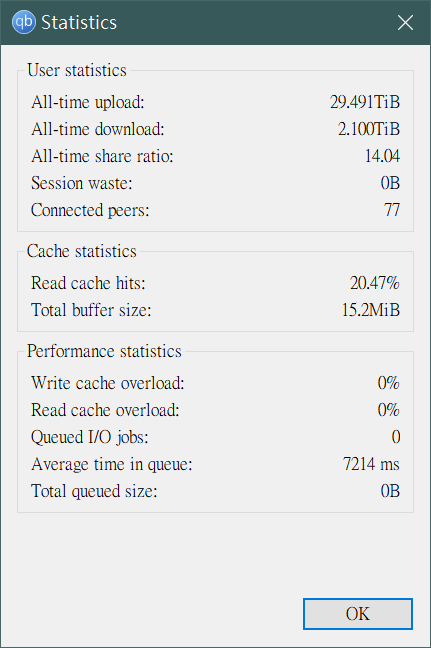
Task: Click the 7214 ms average queue time
Action: 371,464
